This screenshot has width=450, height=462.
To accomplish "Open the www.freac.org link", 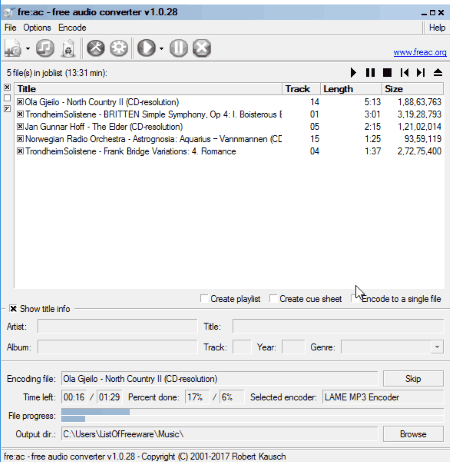I will (x=420, y=52).
